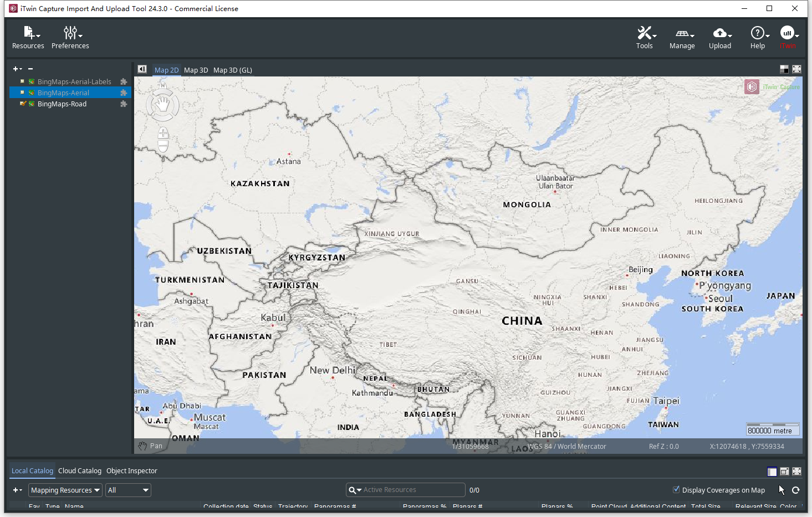812x517 pixels.
Task: Uncheck BingMaps-Road layer checkbox
Action: coord(23,104)
